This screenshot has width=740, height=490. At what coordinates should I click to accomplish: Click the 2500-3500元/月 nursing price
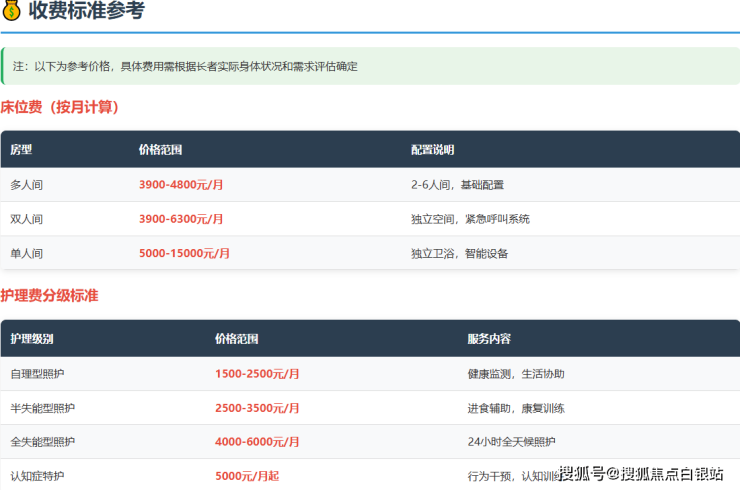[x=257, y=408]
